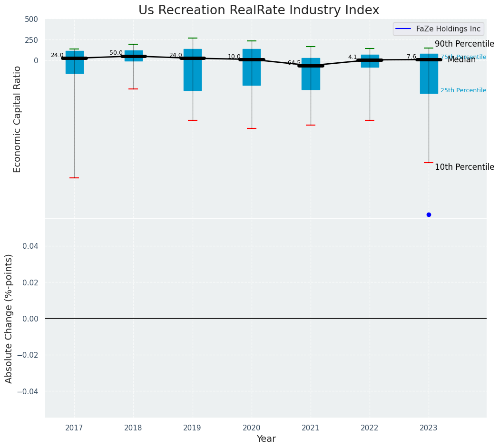Click the 50.0 median value label
499x448 pixels.
click(x=116, y=53)
